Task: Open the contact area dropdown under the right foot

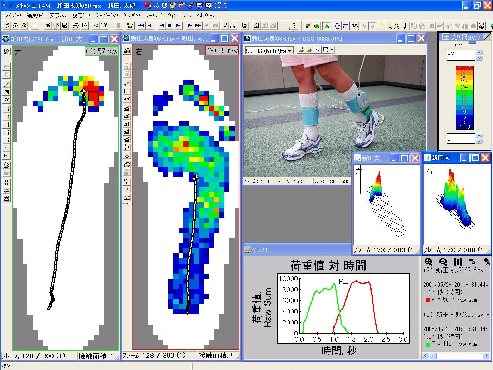Action: (x=217, y=356)
